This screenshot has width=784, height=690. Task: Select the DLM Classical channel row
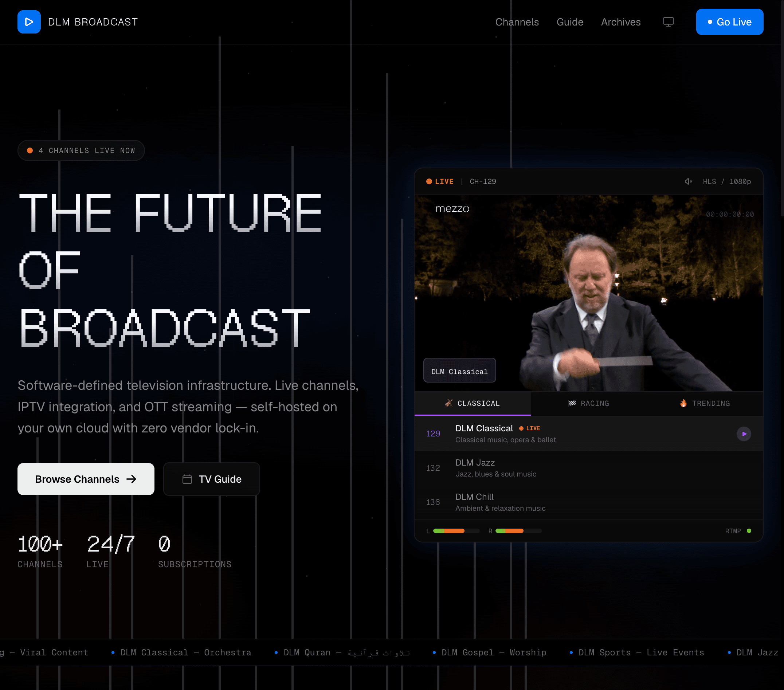(x=589, y=434)
